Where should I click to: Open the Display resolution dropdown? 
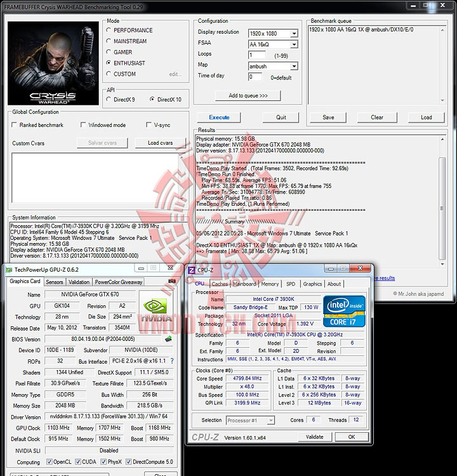(x=294, y=34)
